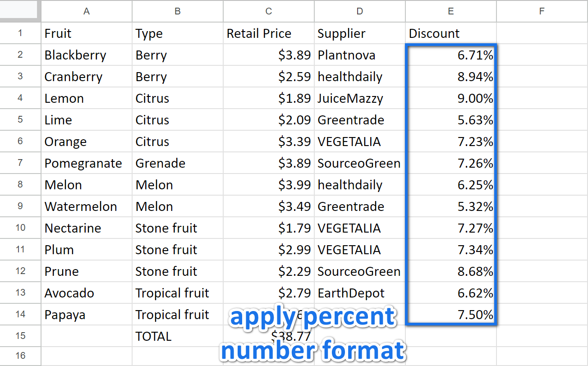The height and width of the screenshot is (366, 588).
Task: Click the 7.50% discount cell
Action: tap(451, 315)
